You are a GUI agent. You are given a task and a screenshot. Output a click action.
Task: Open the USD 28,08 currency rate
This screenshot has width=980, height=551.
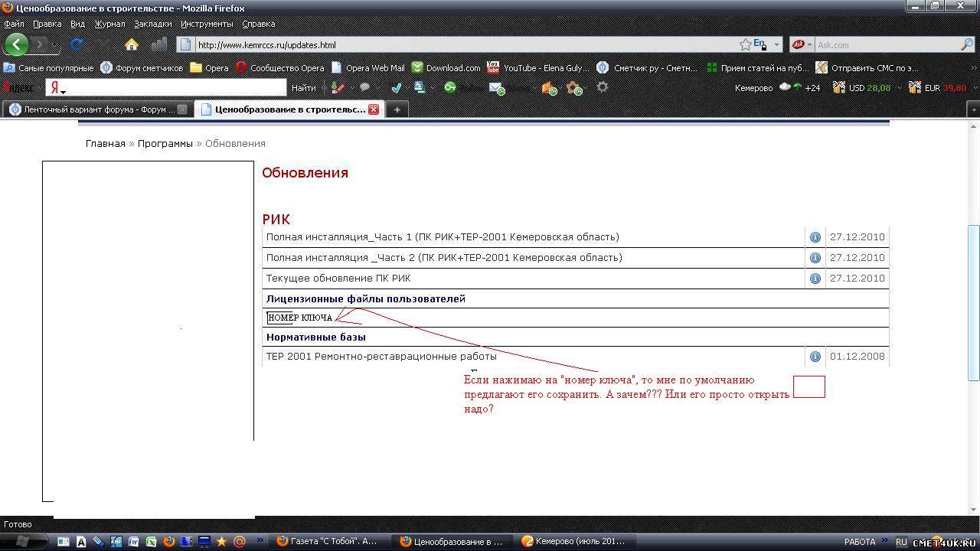tap(862, 88)
